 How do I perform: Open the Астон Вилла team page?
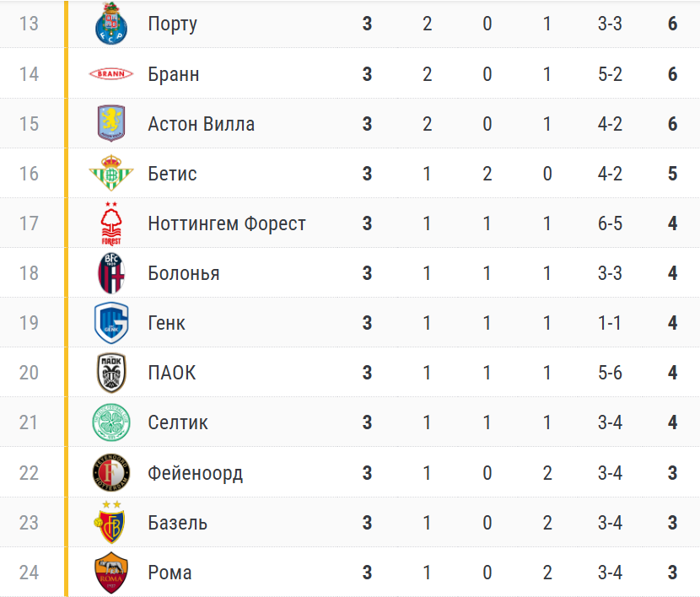coord(201,124)
